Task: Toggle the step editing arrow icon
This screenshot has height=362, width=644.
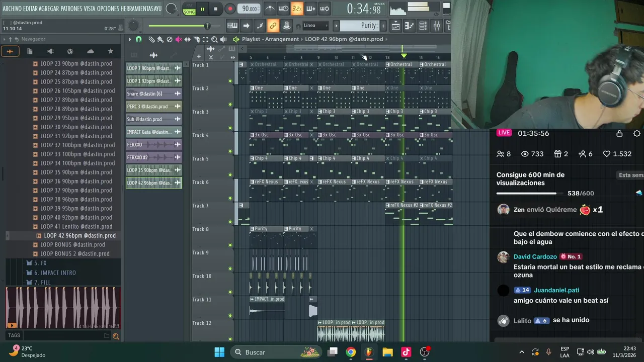Action: point(246,26)
